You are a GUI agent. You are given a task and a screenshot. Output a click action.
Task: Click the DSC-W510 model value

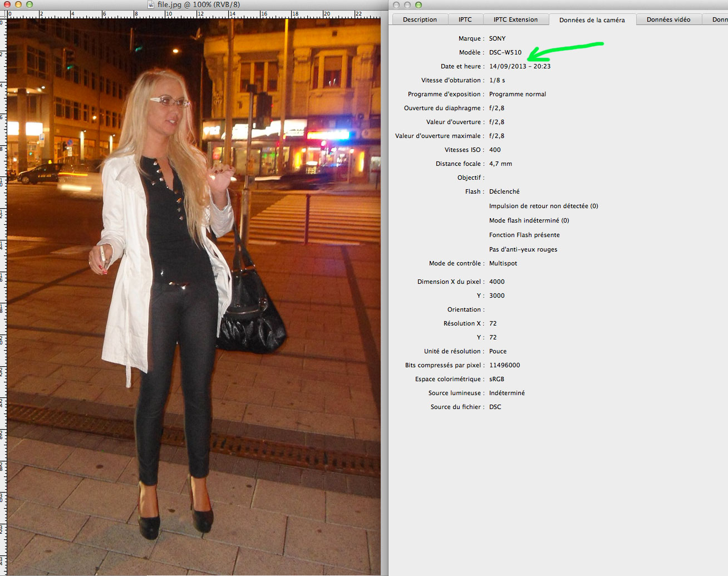pos(505,52)
